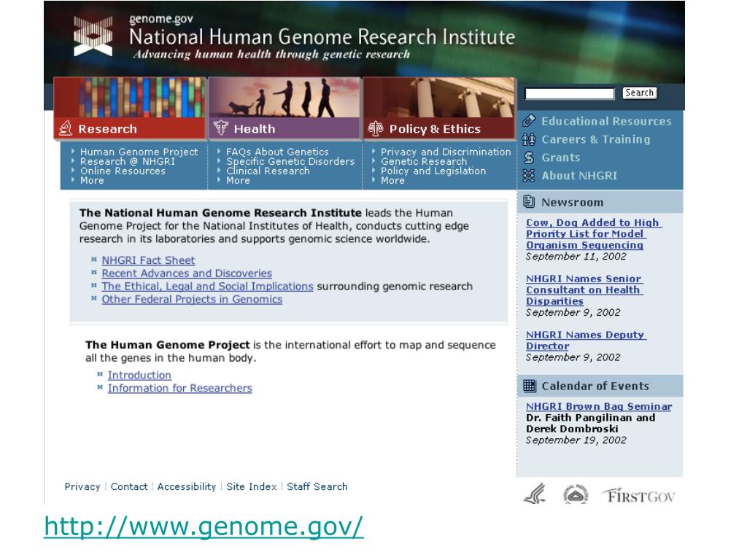Click the genome.gov header text
This screenshot has height=560, width=747.
coord(161,19)
